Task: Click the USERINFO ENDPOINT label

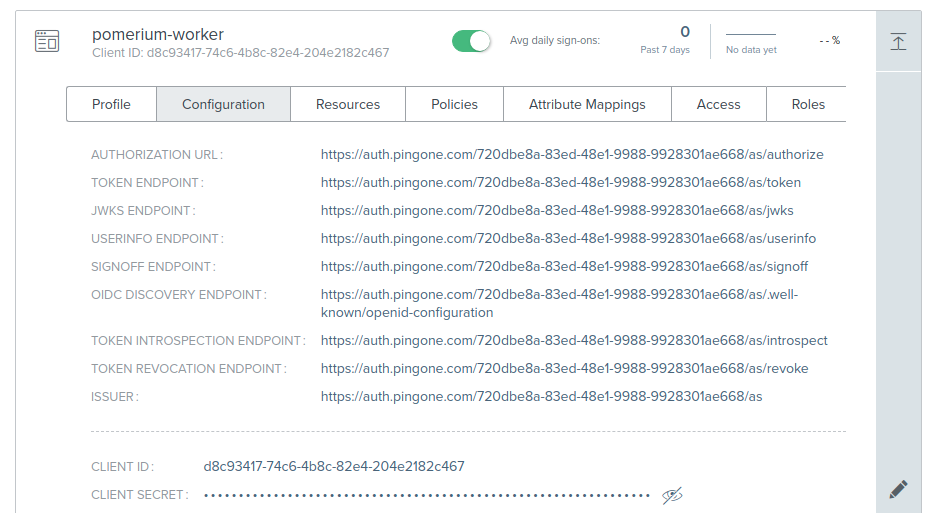Action: pos(158,239)
